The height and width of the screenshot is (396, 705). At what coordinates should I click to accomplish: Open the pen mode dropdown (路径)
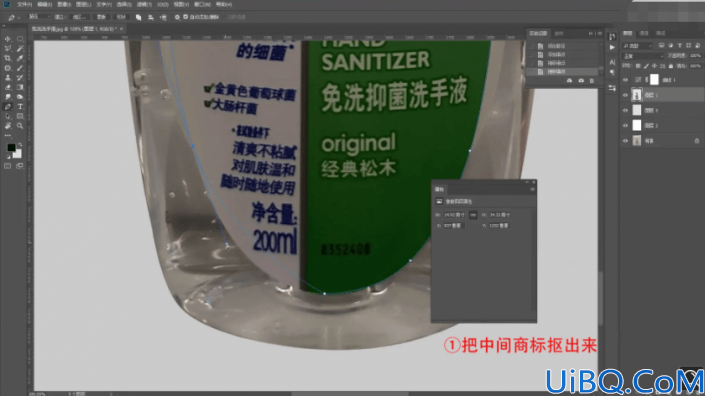click(x=38, y=17)
